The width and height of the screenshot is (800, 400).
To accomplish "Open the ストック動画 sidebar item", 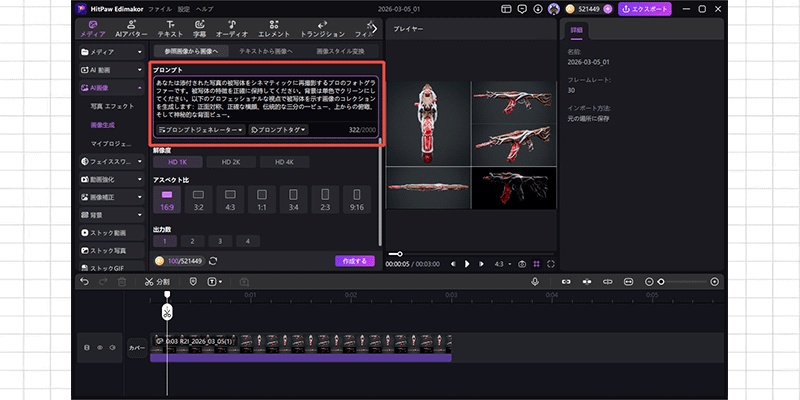I will [x=112, y=233].
